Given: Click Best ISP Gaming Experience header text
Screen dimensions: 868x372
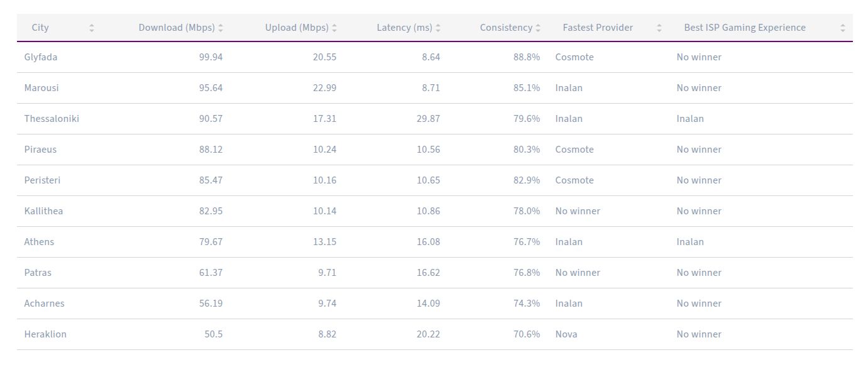Looking at the screenshot, I should coord(745,28).
